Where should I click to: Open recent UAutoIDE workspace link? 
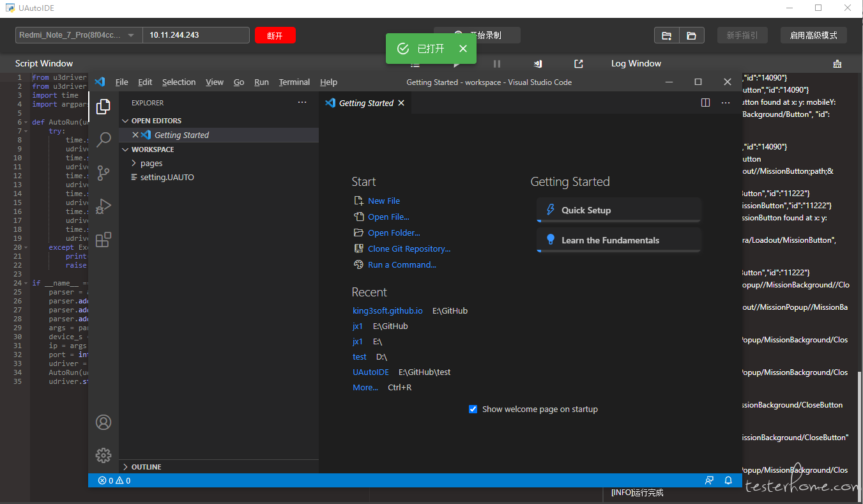pos(370,372)
